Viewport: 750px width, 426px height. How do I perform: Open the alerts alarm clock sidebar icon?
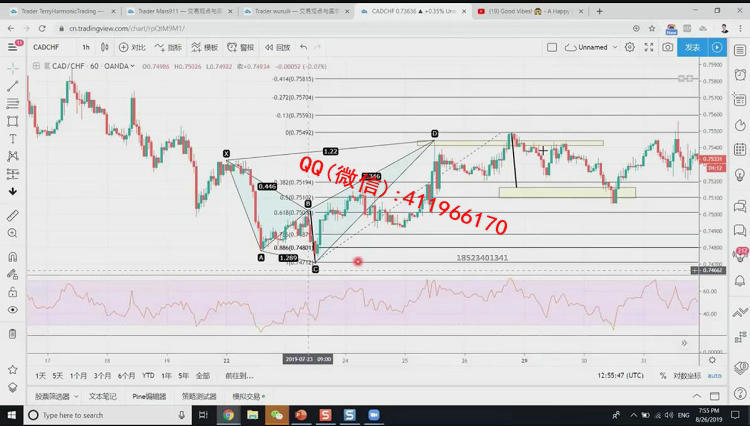(x=740, y=75)
